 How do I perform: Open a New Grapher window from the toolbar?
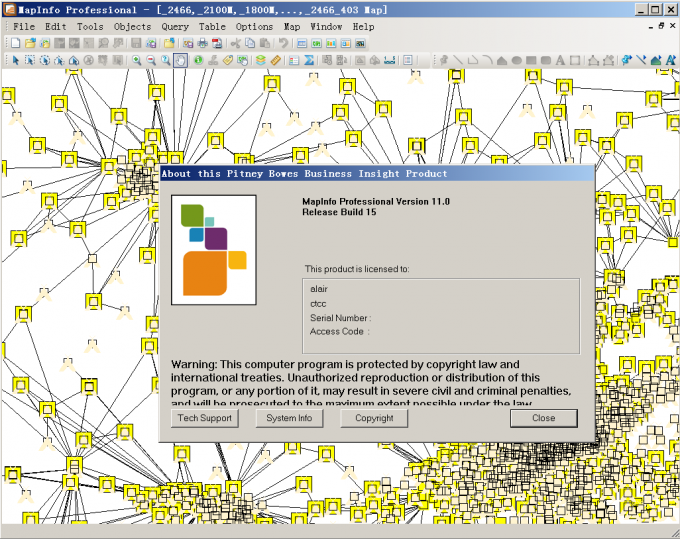coord(331,43)
